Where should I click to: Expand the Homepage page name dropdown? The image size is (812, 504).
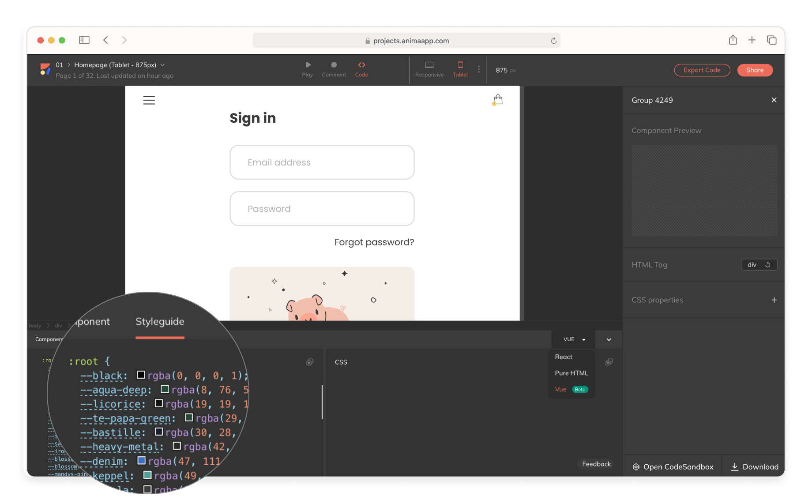[x=163, y=65]
